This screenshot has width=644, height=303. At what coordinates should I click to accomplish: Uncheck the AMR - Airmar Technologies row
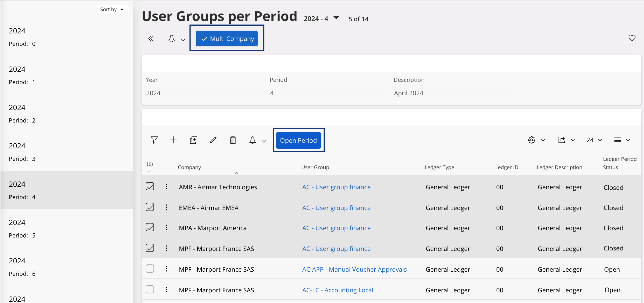click(150, 186)
